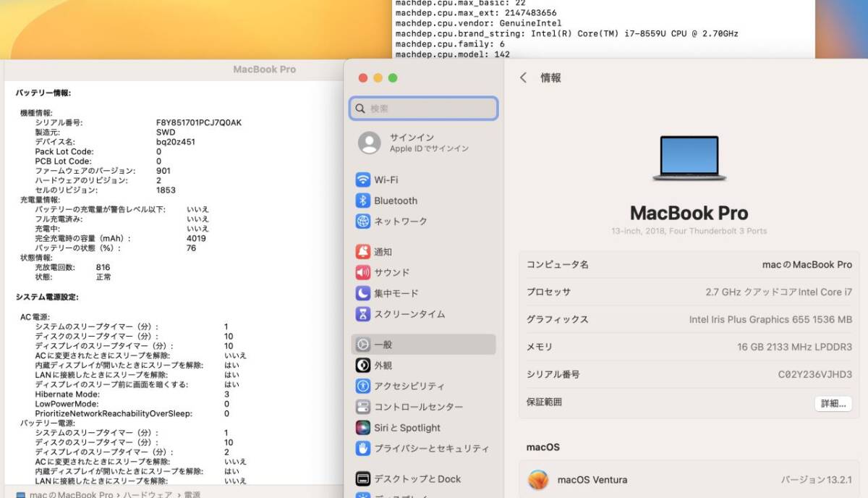Click the macOS section heading

542,447
